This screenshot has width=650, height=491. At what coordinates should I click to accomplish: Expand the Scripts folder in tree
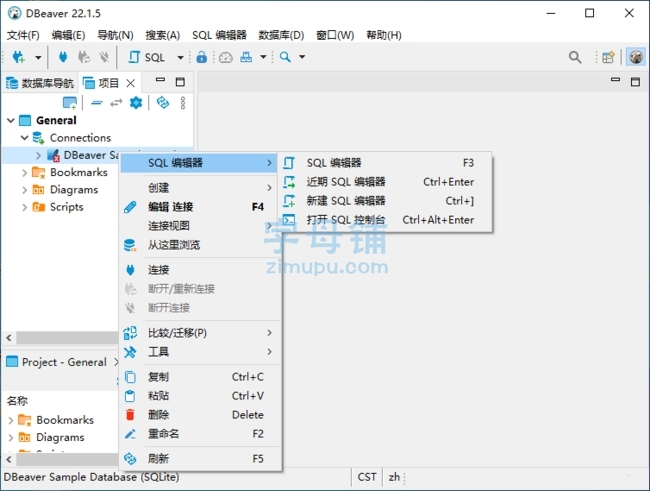[24, 207]
